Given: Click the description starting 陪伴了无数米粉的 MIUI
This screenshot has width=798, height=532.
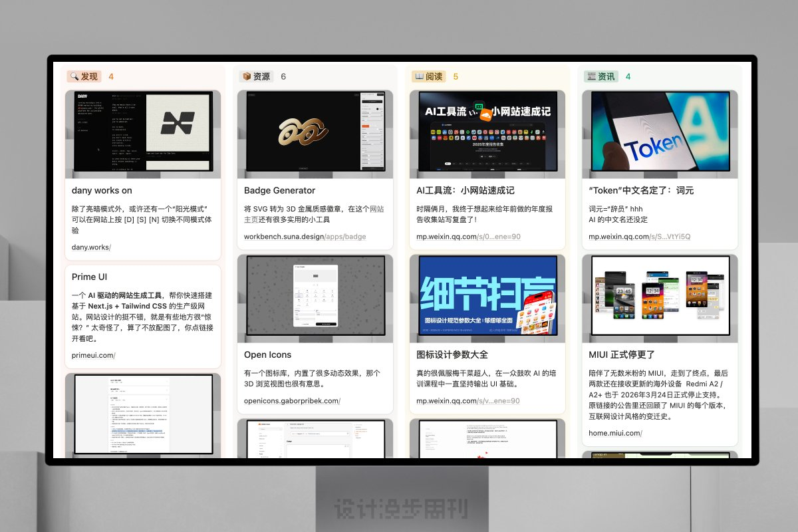Looking at the screenshot, I should 658,395.
